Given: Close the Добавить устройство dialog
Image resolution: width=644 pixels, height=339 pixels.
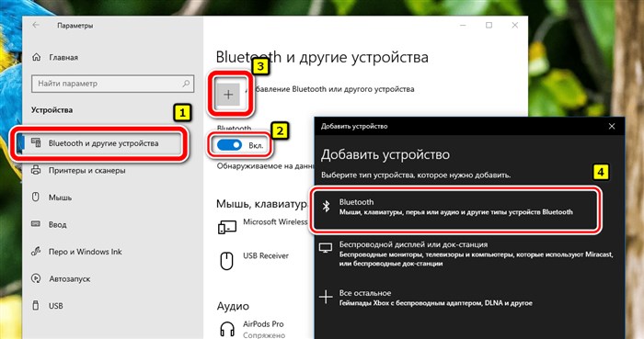Looking at the screenshot, I should (612, 126).
